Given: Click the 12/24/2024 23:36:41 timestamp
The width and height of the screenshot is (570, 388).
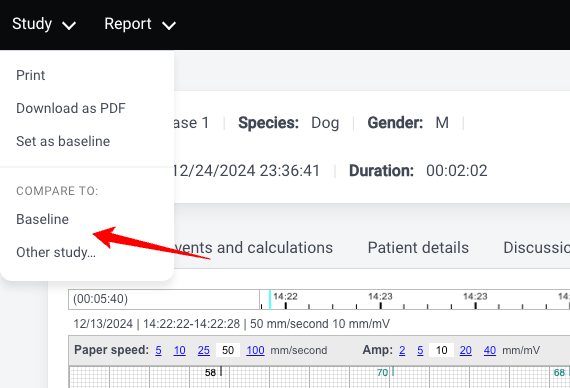Looking at the screenshot, I should tap(245, 171).
